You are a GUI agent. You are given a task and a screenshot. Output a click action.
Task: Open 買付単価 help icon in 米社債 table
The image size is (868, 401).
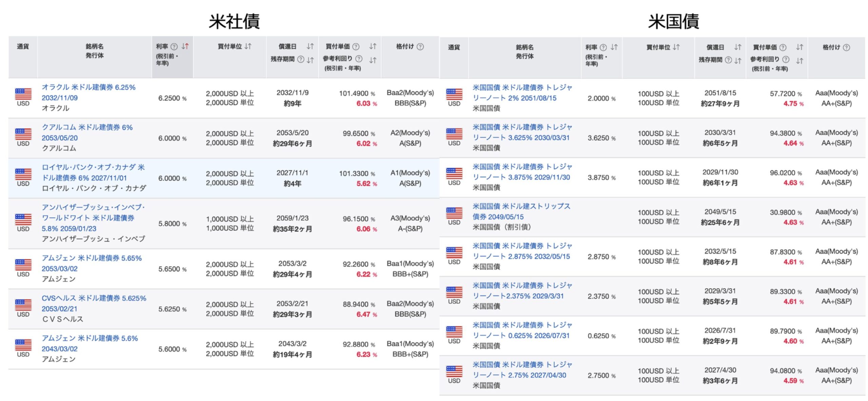[x=356, y=46]
